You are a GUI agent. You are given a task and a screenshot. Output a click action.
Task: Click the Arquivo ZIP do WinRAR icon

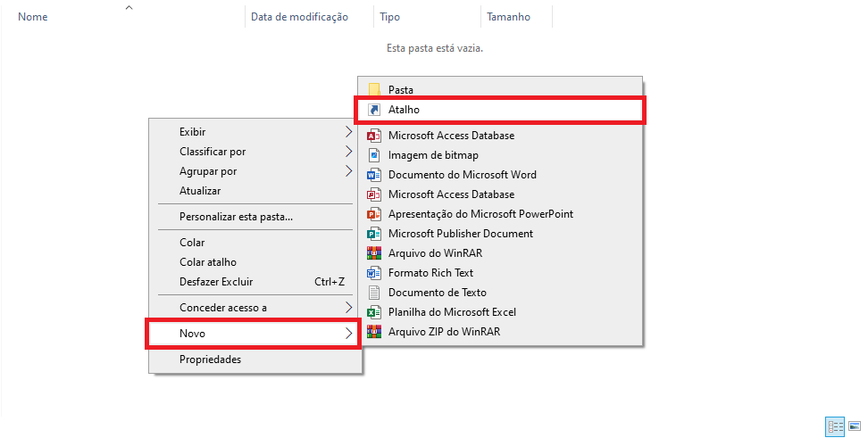pyautogui.click(x=374, y=332)
